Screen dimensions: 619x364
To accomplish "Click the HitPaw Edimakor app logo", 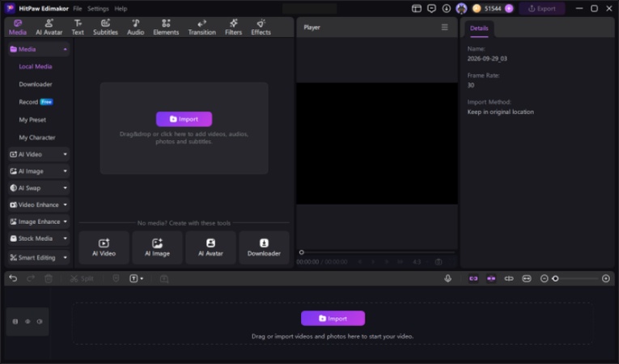I will [x=10, y=8].
